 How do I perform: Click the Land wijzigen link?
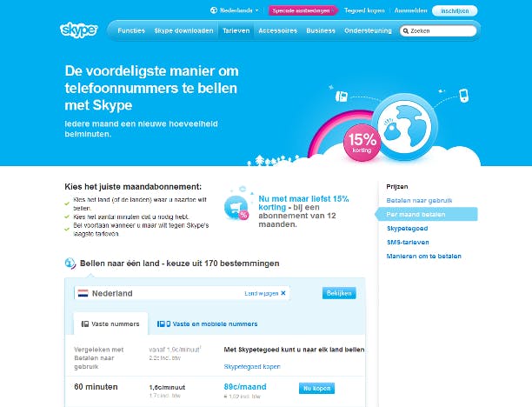click(x=262, y=293)
